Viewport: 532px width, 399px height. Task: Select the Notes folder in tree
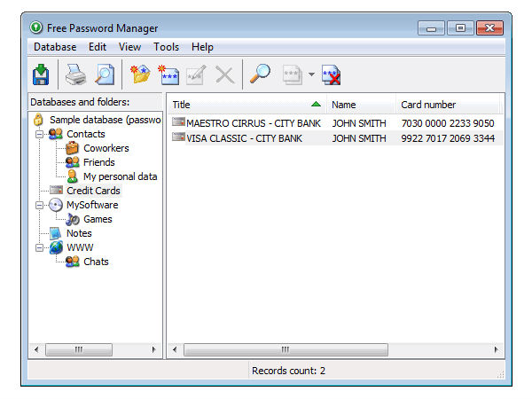pyautogui.click(x=79, y=233)
